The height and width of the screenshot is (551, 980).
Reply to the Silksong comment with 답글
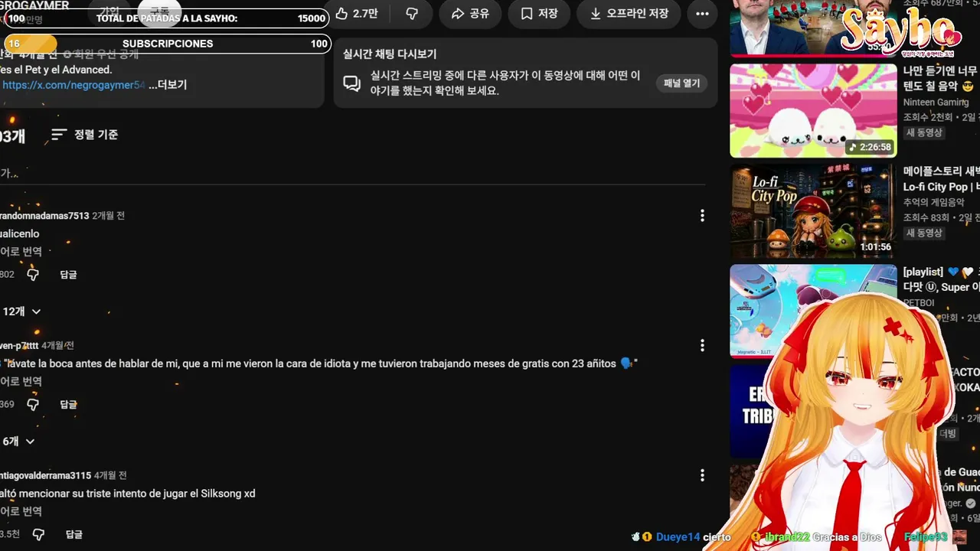point(73,534)
